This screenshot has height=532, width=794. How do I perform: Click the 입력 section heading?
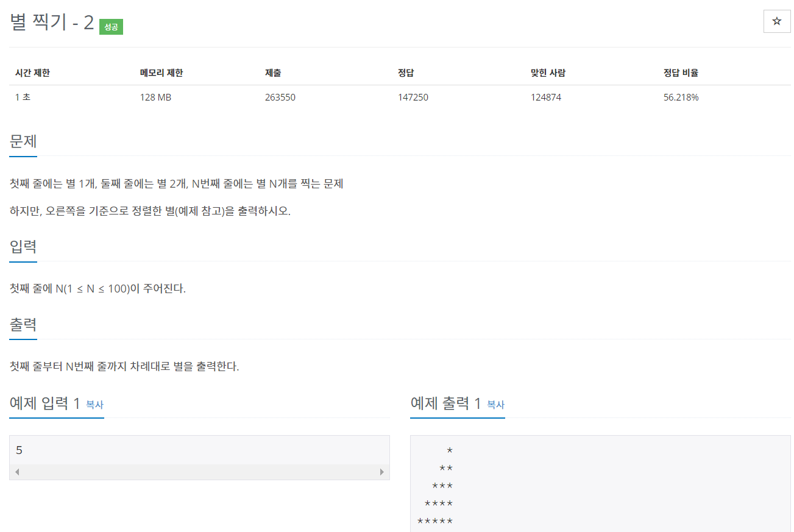(23, 247)
